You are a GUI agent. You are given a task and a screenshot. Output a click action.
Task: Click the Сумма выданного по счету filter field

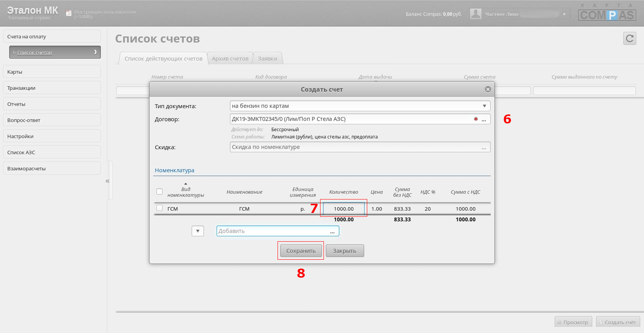584,91
